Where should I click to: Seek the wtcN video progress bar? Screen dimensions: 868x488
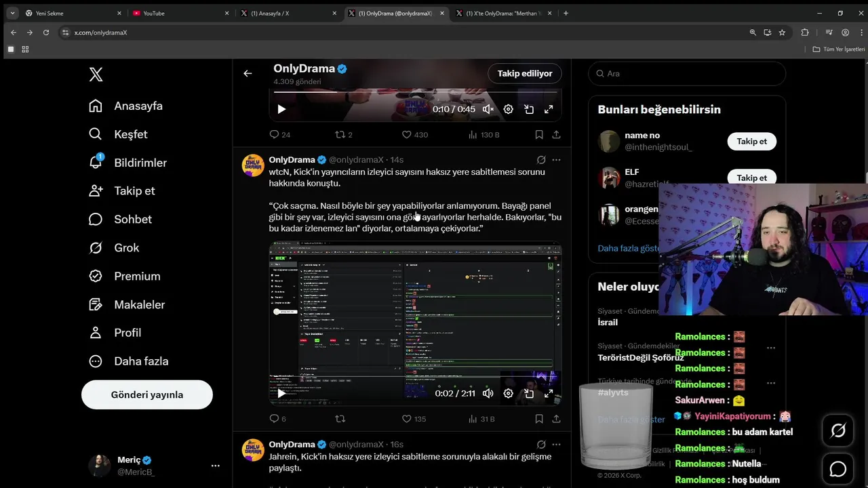415,377
